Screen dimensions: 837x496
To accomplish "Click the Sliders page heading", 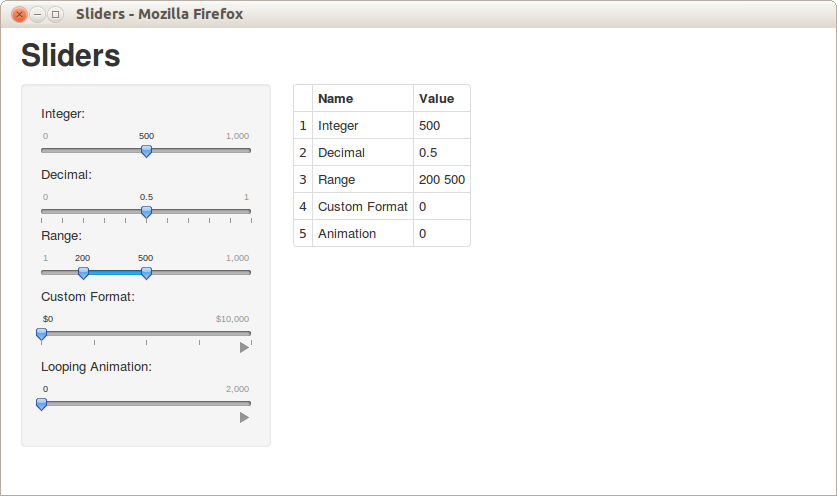I will point(70,55).
